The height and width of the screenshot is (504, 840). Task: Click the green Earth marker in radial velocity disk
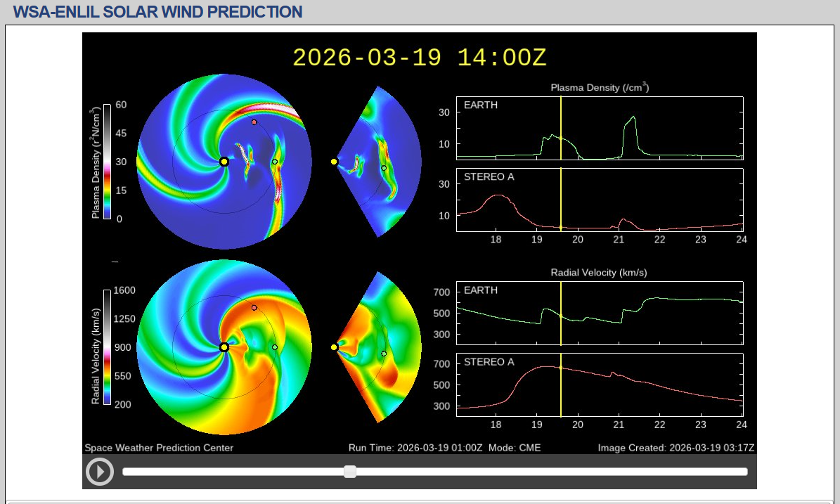point(275,347)
